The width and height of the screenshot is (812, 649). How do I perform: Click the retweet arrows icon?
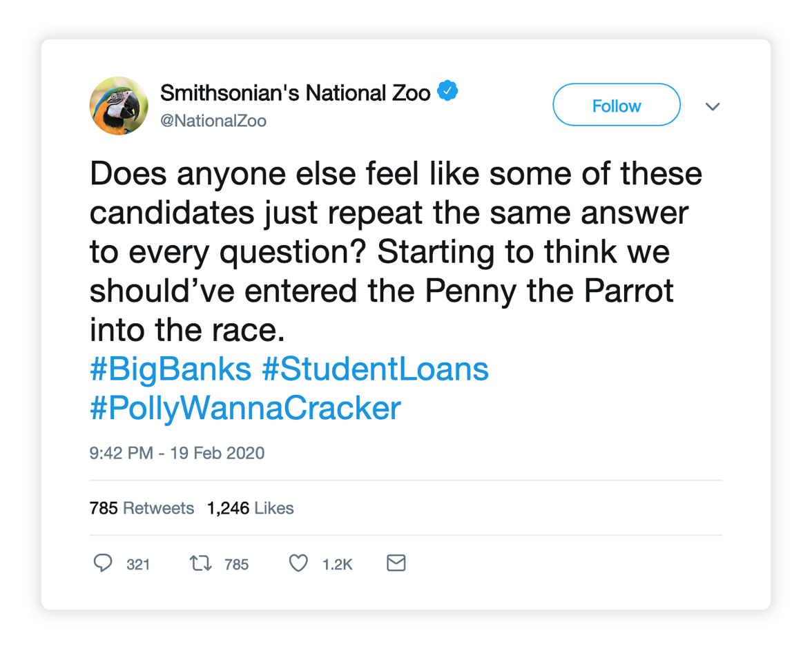pos(200,563)
